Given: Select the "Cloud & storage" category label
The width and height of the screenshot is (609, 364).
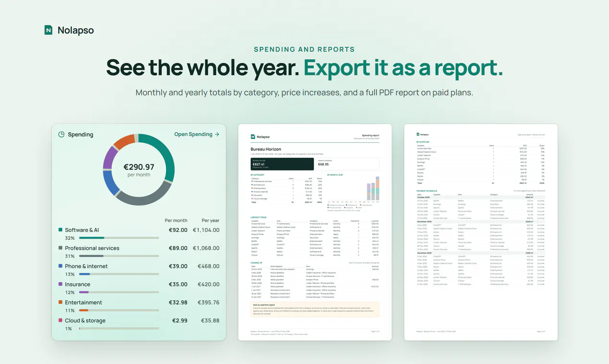Looking at the screenshot, I should 85,321.
